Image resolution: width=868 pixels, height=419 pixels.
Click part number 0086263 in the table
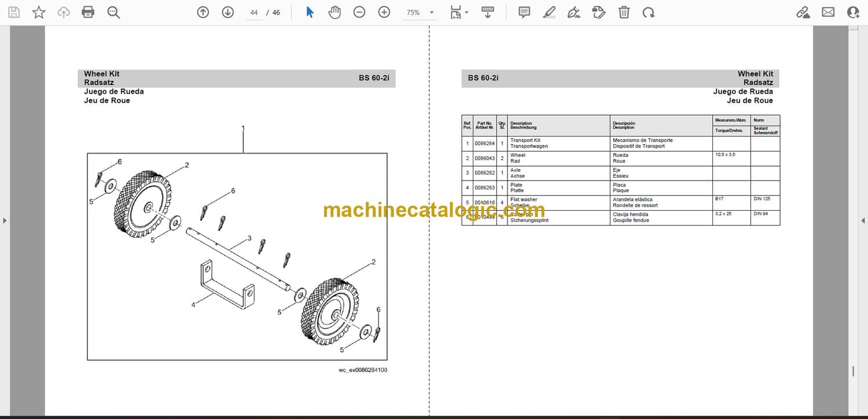484,188
